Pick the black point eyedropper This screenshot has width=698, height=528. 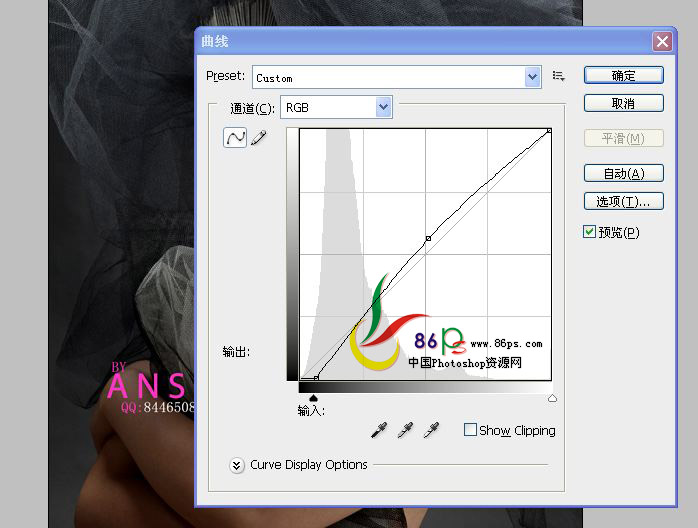(379, 430)
